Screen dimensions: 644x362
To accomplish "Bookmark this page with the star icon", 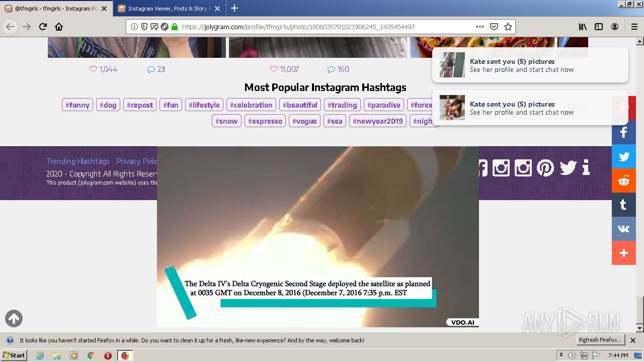I will 508,27.
